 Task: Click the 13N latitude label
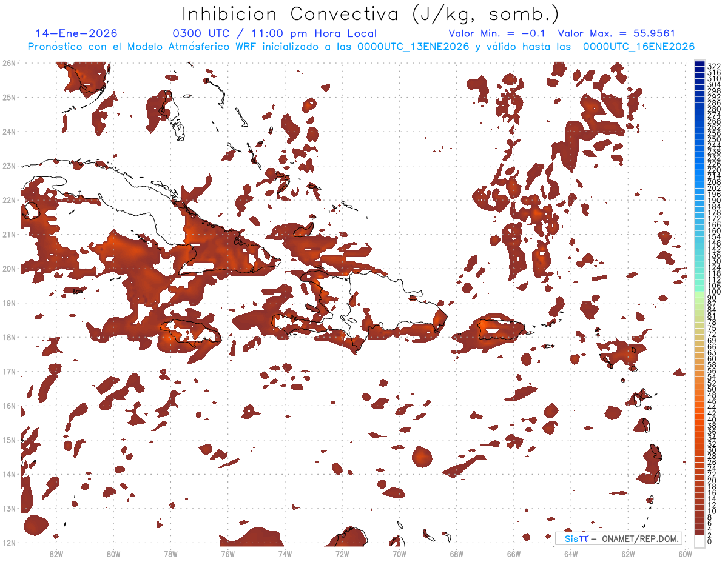(x=9, y=508)
